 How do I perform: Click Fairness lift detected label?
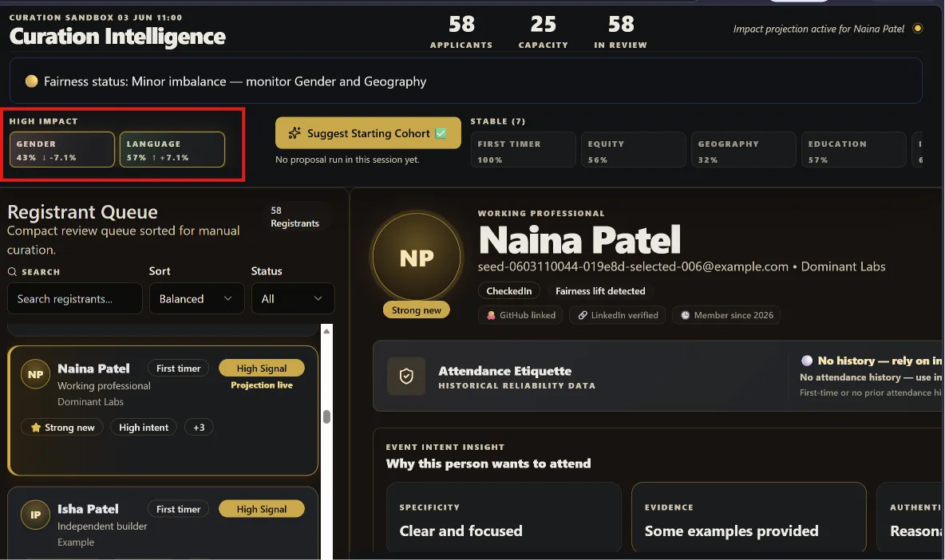point(600,291)
